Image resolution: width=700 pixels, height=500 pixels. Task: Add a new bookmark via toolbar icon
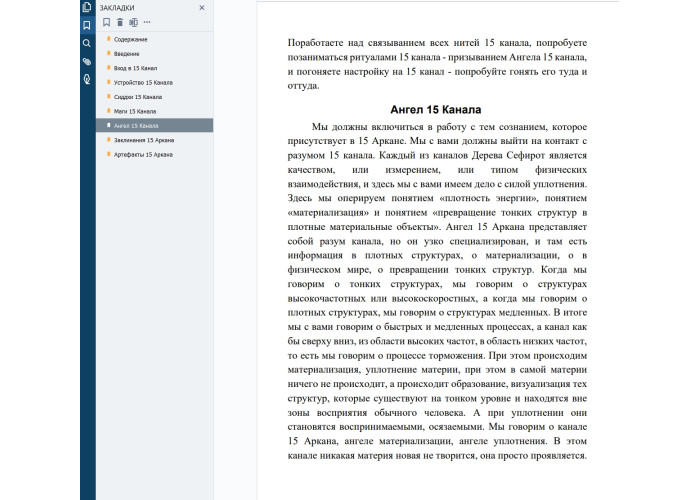coord(107,22)
